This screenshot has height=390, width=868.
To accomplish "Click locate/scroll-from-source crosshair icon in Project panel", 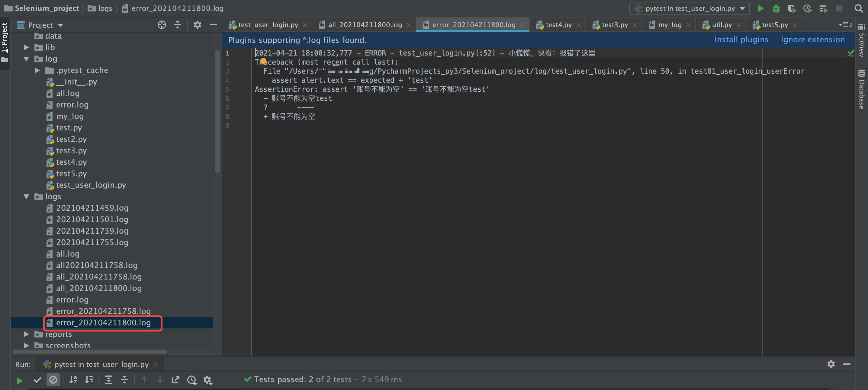I will point(162,25).
